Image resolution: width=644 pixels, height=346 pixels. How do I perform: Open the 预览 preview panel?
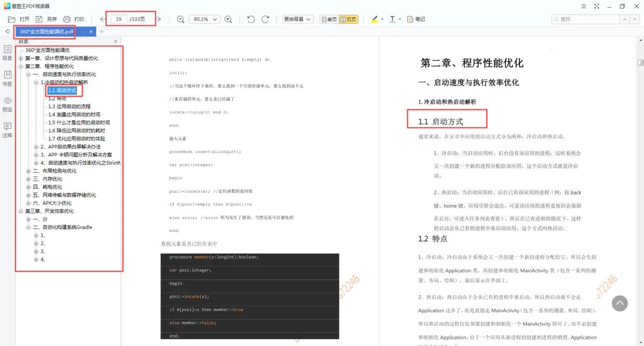[x=8, y=105]
